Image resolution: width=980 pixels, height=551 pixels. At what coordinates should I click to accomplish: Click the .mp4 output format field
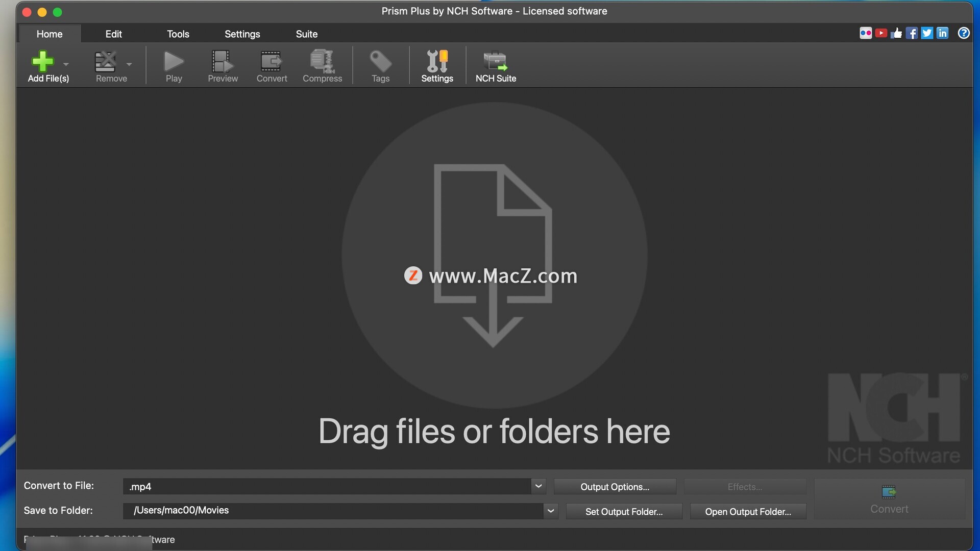click(x=327, y=486)
